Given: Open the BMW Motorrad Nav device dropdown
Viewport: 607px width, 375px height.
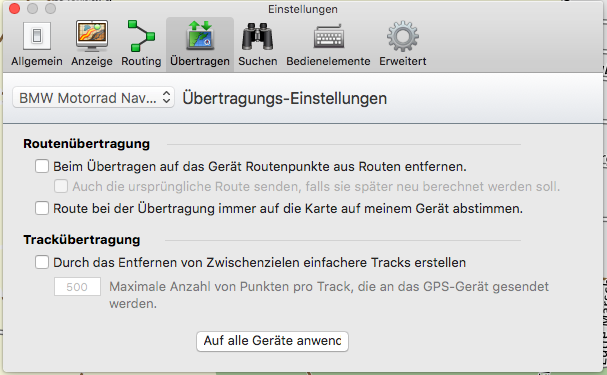Looking at the screenshot, I should (x=93, y=98).
